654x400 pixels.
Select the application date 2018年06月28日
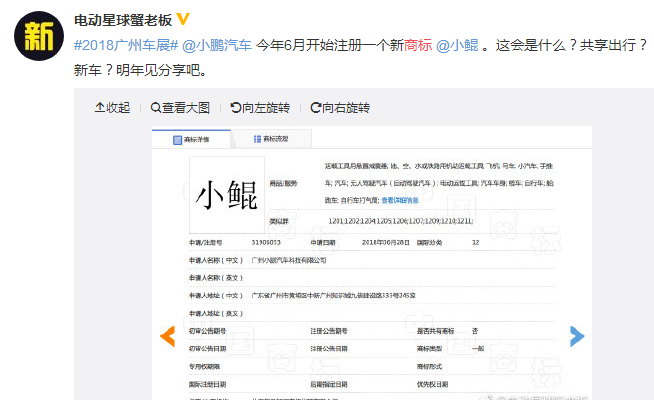tap(385, 242)
